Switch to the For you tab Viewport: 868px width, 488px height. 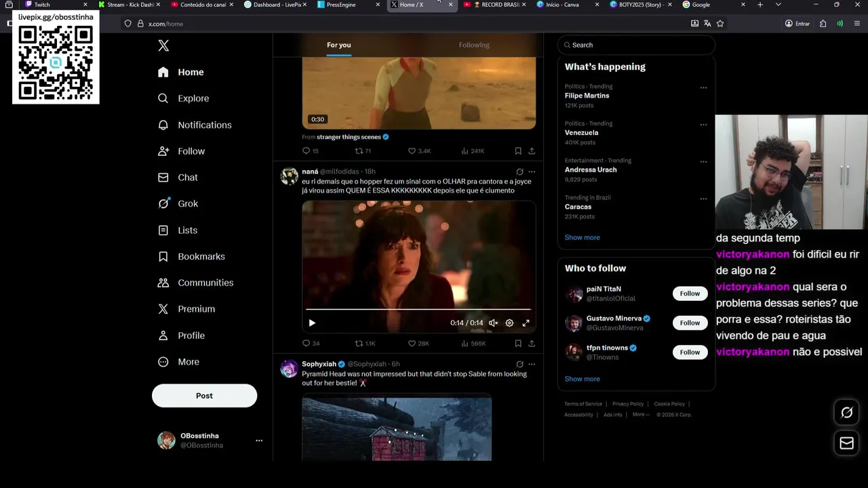tap(339, 45)
